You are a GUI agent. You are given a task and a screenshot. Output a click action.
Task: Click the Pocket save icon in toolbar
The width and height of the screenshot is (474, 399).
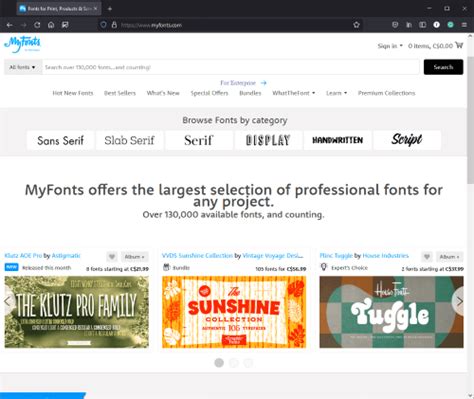pos(395,25)
